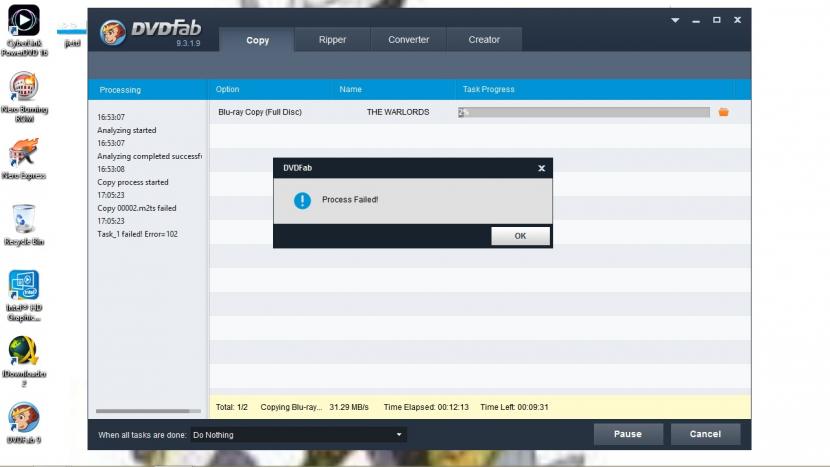830x467 pixels.
Task: Click the 17:05:23 timestamp above 'Copy 00002.m2ts failed'
Action: click(111, 195)
